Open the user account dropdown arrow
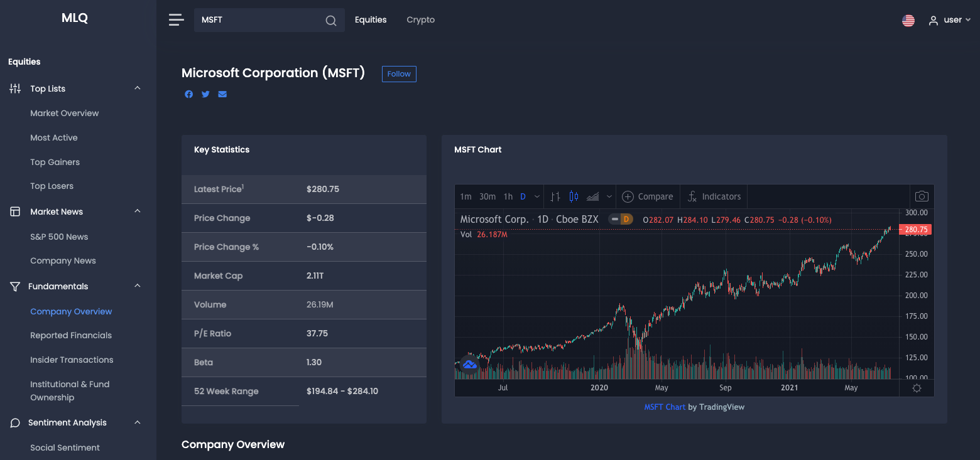Screen dimensions: 980x460 (968, 20)
